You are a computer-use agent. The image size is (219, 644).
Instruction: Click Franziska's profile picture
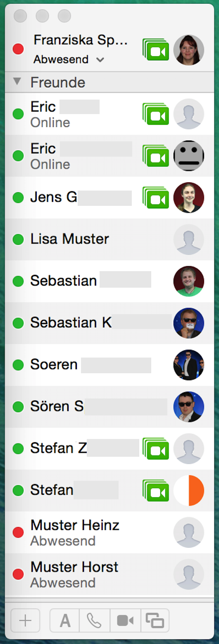189,50
